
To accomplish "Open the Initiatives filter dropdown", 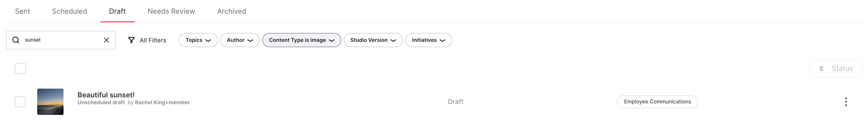I will click(x=429, y=40).
